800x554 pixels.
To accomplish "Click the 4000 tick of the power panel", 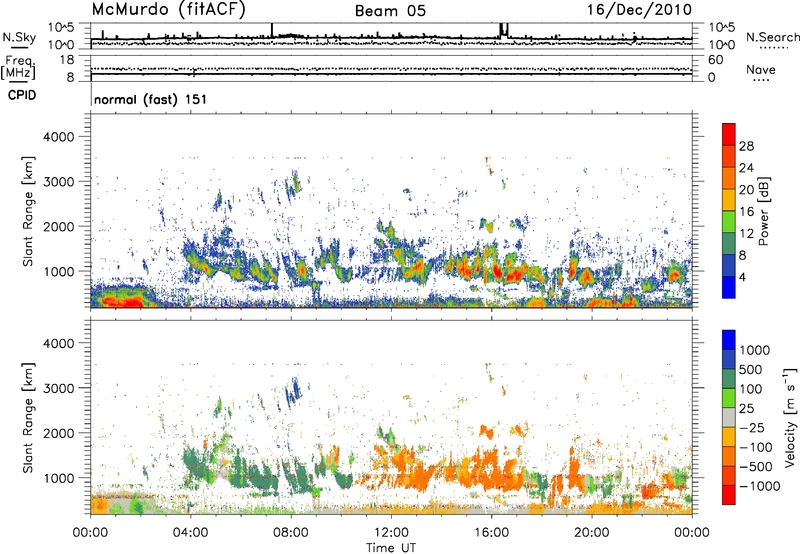I will click(x=58, y=137).
